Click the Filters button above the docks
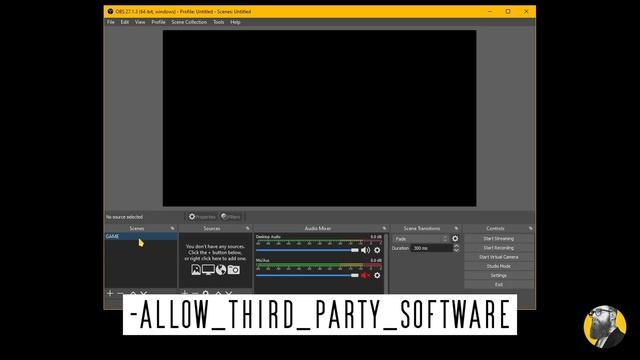Image resolution: width=640 pixels, height=360 pixels. click(x=231, y=217)
